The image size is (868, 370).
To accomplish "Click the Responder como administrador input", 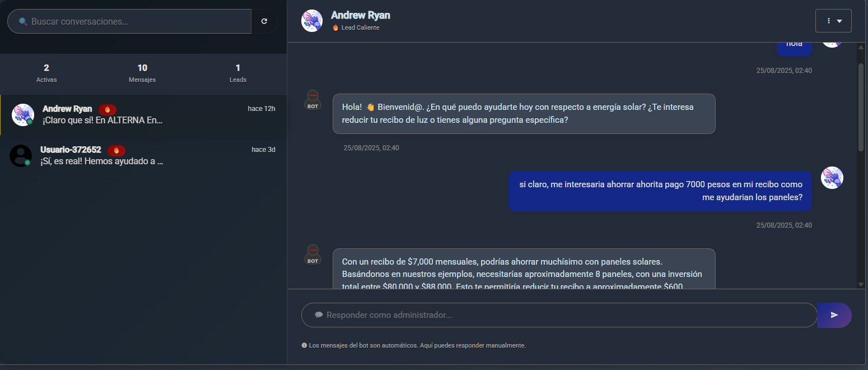I will point(559,315).
